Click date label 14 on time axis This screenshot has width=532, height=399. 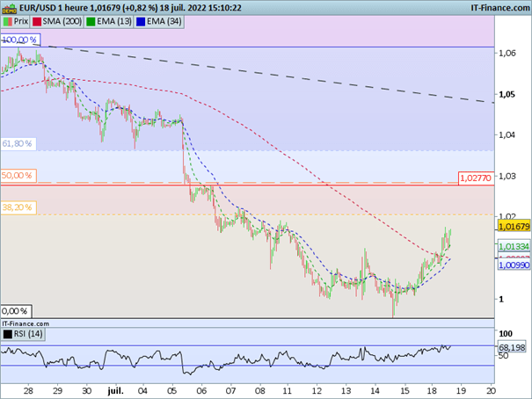coord(375,391)
